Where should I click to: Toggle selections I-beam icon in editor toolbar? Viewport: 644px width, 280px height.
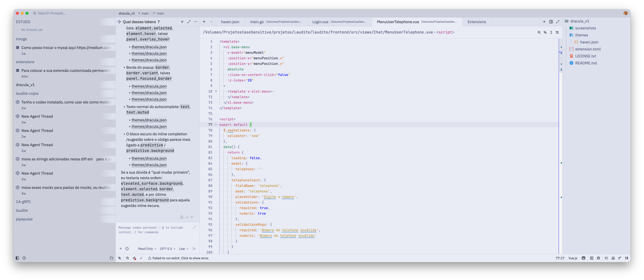click(x=551, y=32)
